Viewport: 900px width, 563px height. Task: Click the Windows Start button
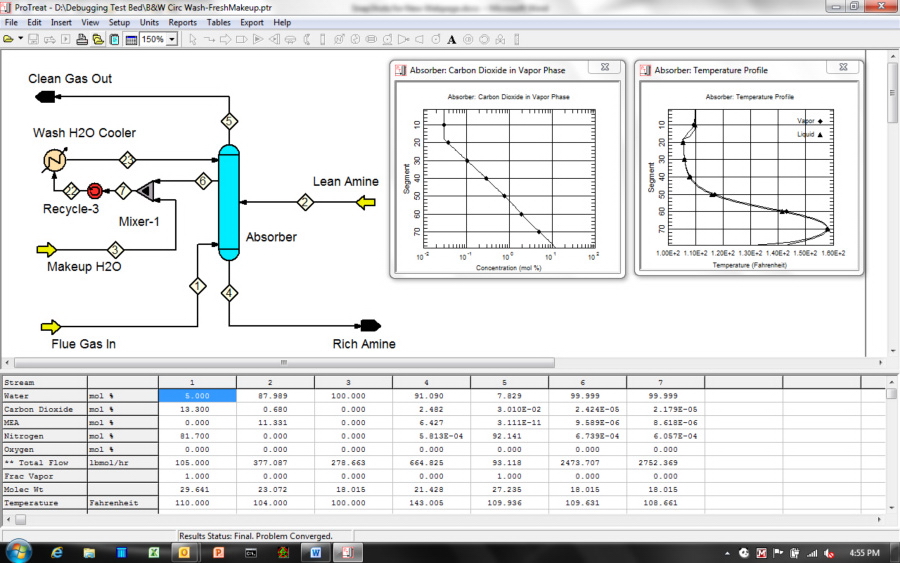pos(20,551)
